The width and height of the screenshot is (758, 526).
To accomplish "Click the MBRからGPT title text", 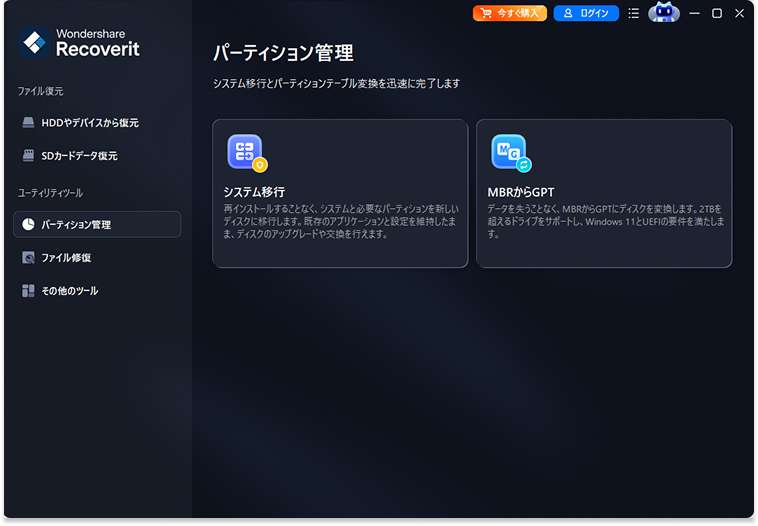I will click(x=521, y=192).
